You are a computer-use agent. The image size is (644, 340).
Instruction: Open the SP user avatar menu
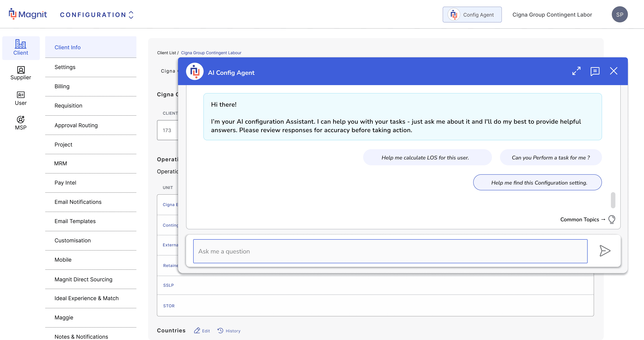pos(620,14)
